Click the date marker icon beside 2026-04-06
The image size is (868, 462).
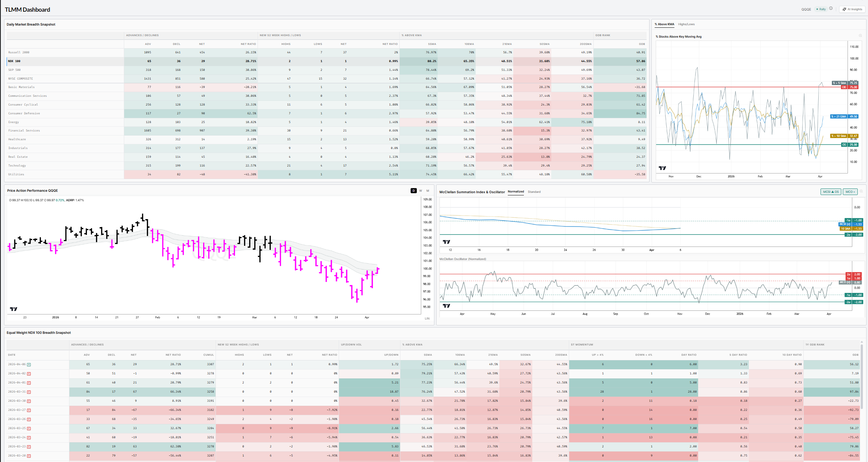29,364
